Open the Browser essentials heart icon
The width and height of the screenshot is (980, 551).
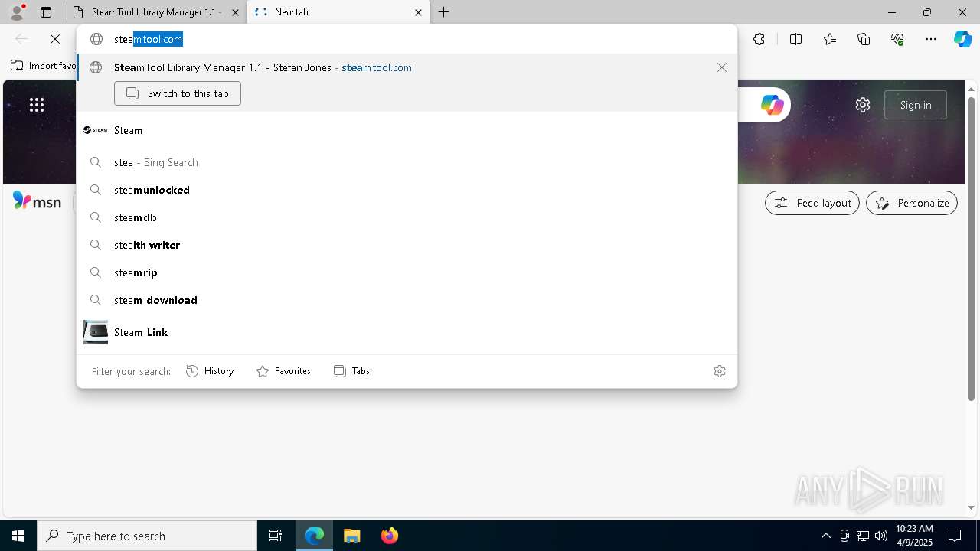tap(897, 39)
